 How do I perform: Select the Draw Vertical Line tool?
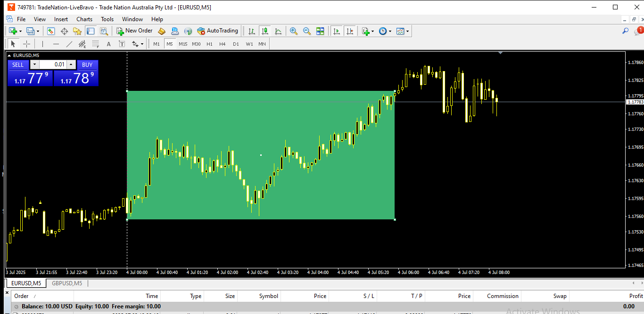coord(42,44)
